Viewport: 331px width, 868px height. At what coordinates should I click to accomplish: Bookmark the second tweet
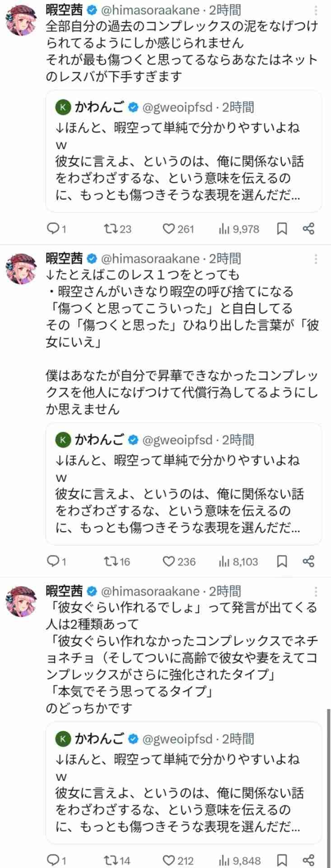tap(282, 561)
